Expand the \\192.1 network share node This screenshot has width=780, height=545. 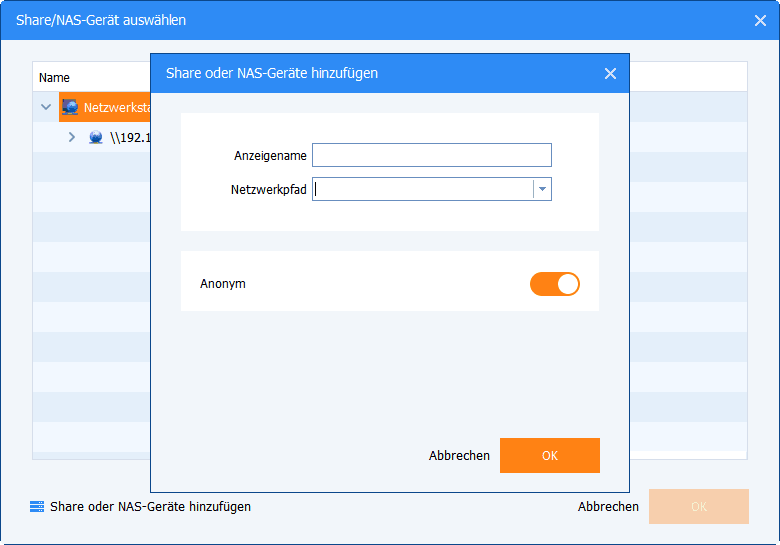71,137
